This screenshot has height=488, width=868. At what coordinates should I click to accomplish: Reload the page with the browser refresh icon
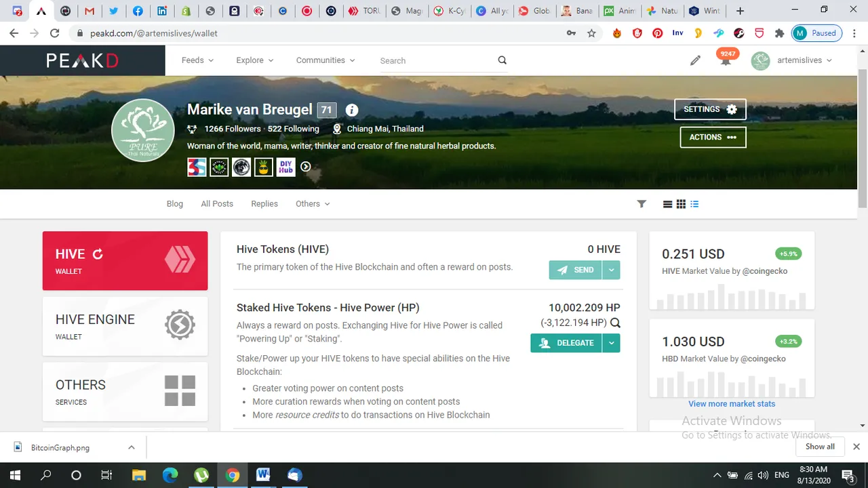[55, 33]
